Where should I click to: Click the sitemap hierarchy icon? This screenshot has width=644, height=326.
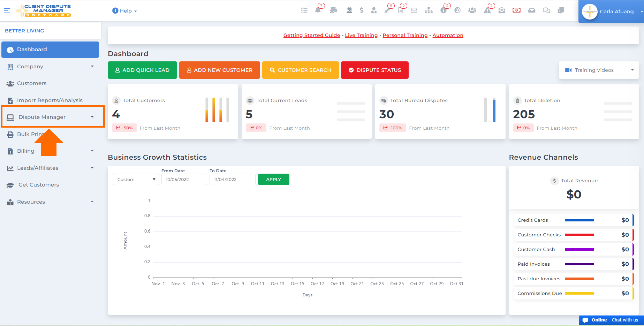[429, 10]
